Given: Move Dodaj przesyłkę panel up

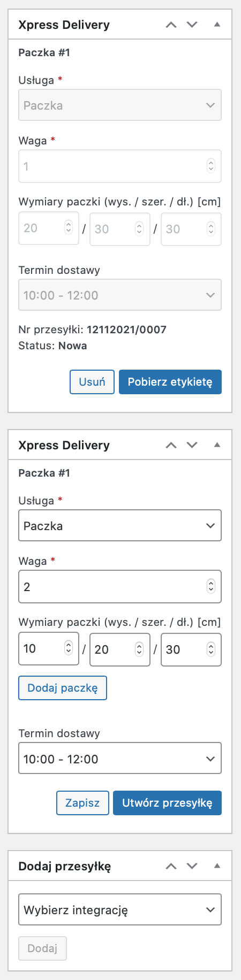Looking at the screenshot, I should 171,866.
